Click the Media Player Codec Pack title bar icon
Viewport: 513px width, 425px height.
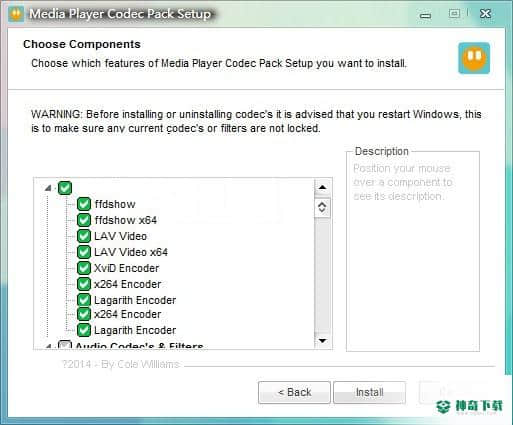click(x=16, y=14)
